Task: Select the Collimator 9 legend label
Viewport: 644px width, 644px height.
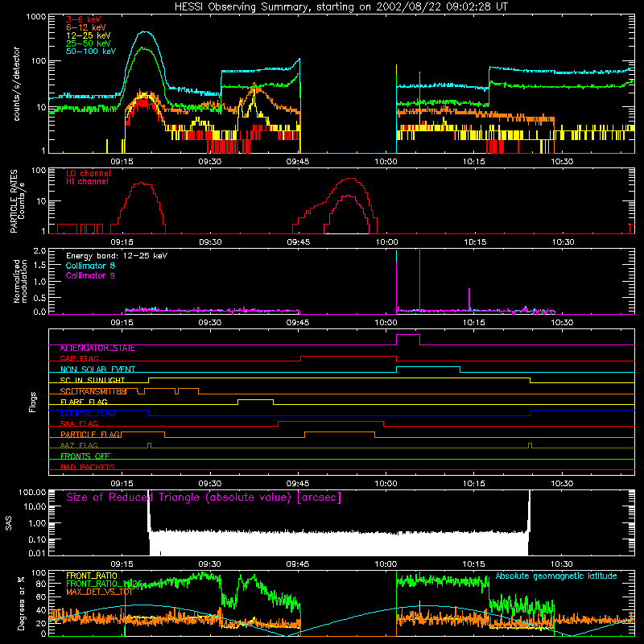Action: 90,275
